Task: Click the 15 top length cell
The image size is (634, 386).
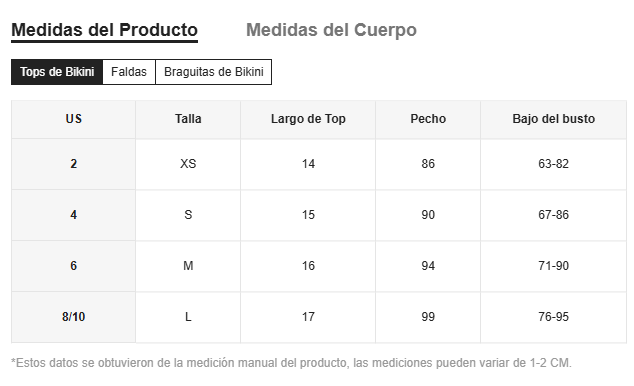Action: (308, 215)
